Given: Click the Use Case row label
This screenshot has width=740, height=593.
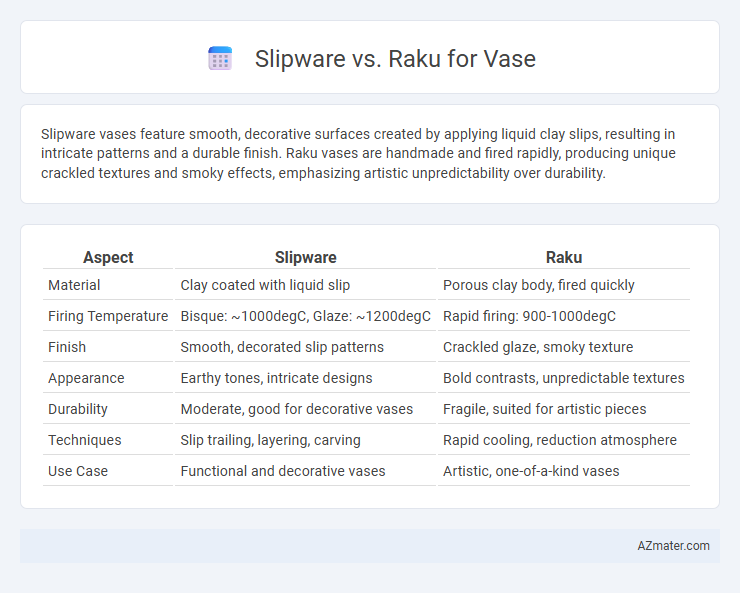Looking at the screenshot, I should 78,471.
